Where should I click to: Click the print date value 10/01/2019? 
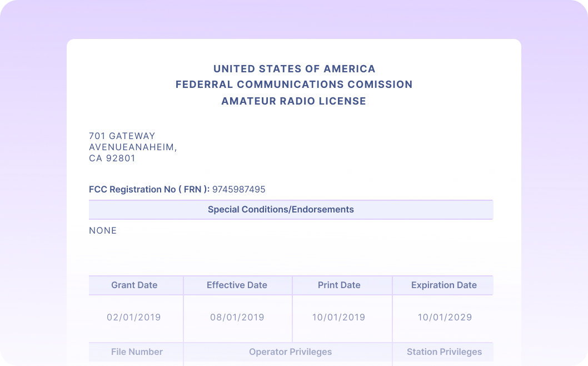(338, 318)
